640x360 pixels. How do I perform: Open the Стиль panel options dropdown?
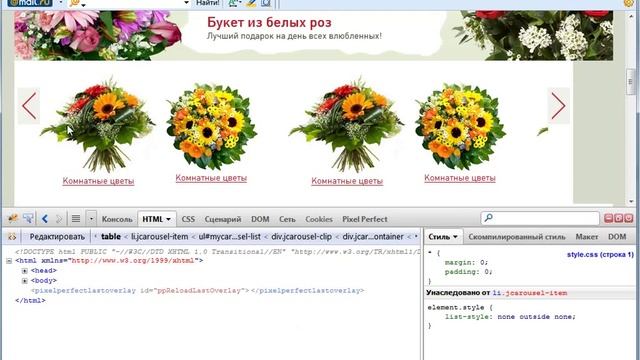tap(455, 237)
